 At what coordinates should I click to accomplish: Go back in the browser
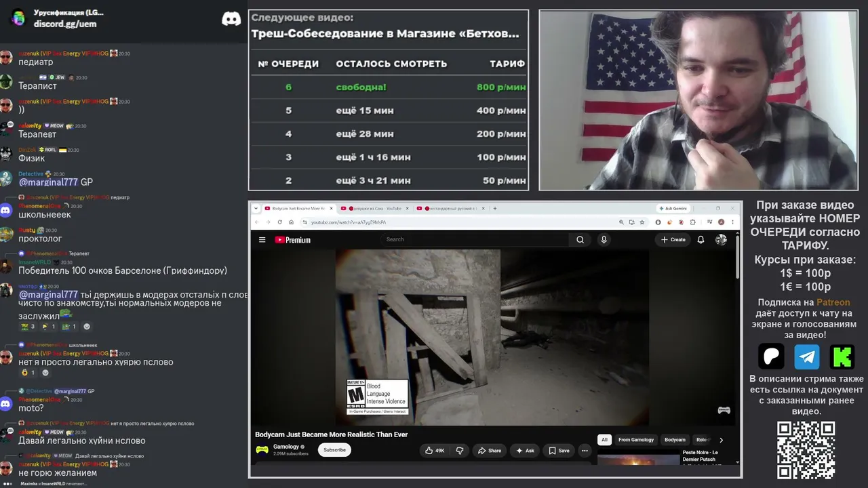pos(258,222)
